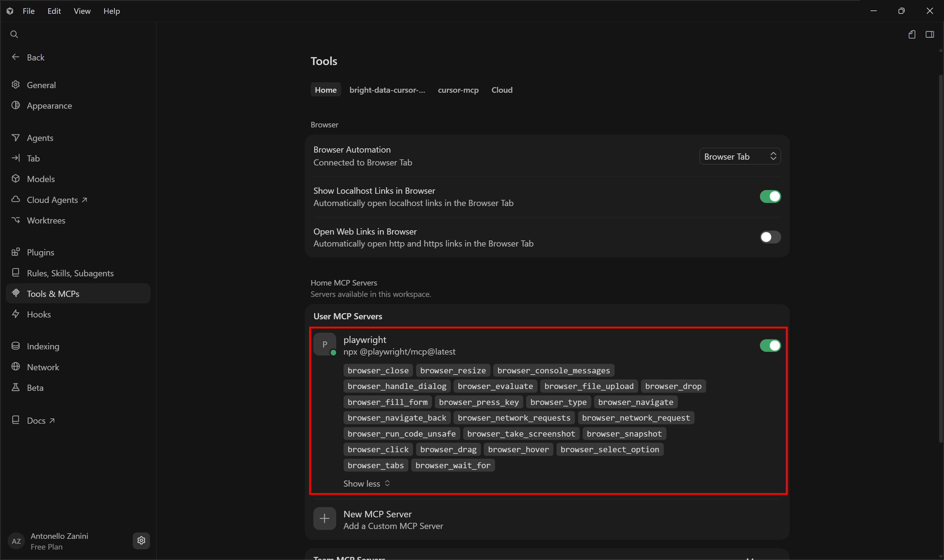Viewport: 944px width, 560px height.
Task: Open Hooks lightning icon
Action: tap(15, 314)
